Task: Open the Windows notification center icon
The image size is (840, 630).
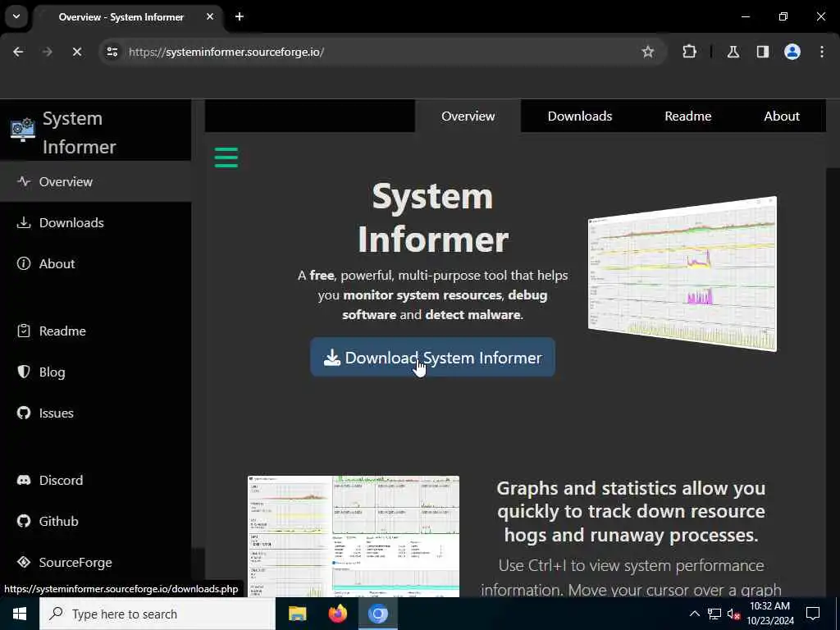Action: tap(813, 614)
